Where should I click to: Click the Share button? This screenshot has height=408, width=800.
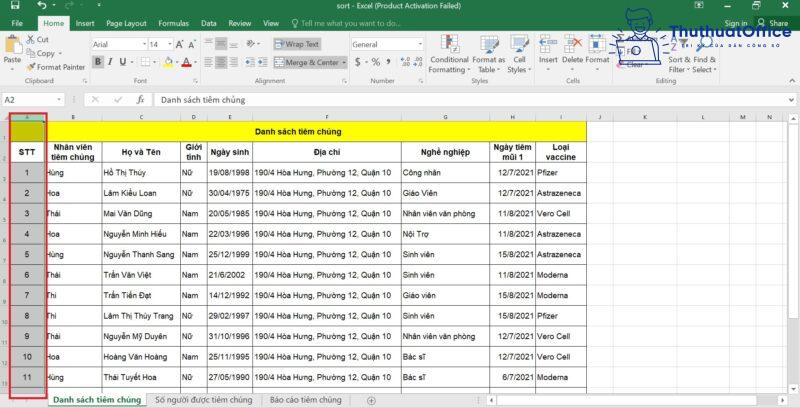pyautogui.click(x=773, y=23)
